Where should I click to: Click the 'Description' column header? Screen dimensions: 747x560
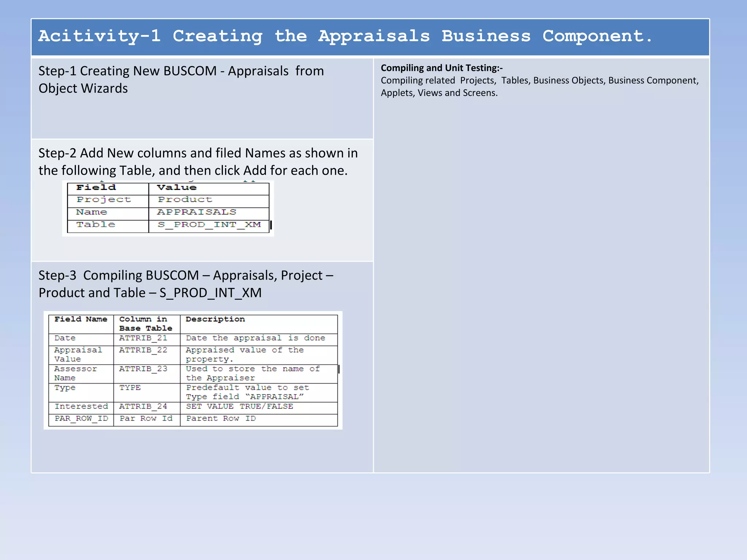259,324
